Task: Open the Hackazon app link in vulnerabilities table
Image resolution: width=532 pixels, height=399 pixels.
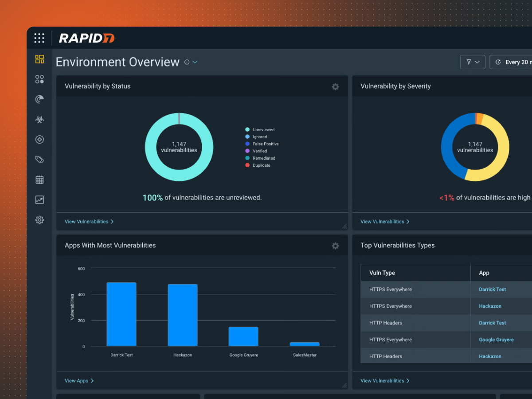Action: pos(490,306)
